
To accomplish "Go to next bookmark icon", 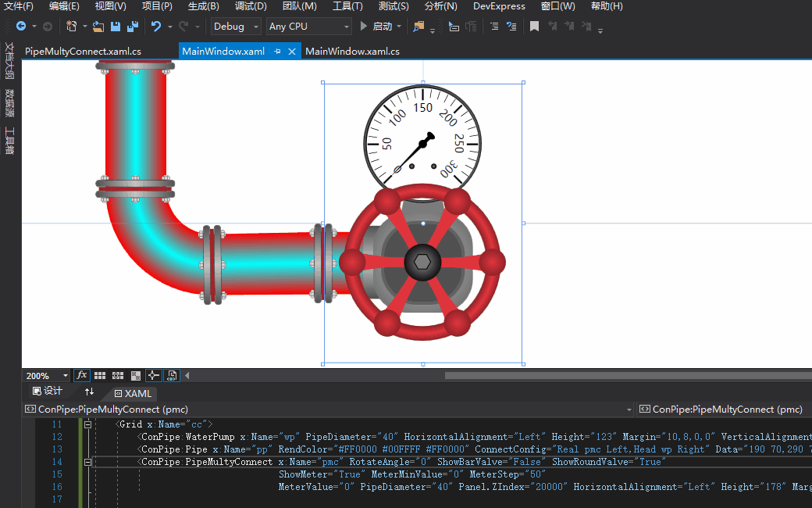I will pos(569,26).
